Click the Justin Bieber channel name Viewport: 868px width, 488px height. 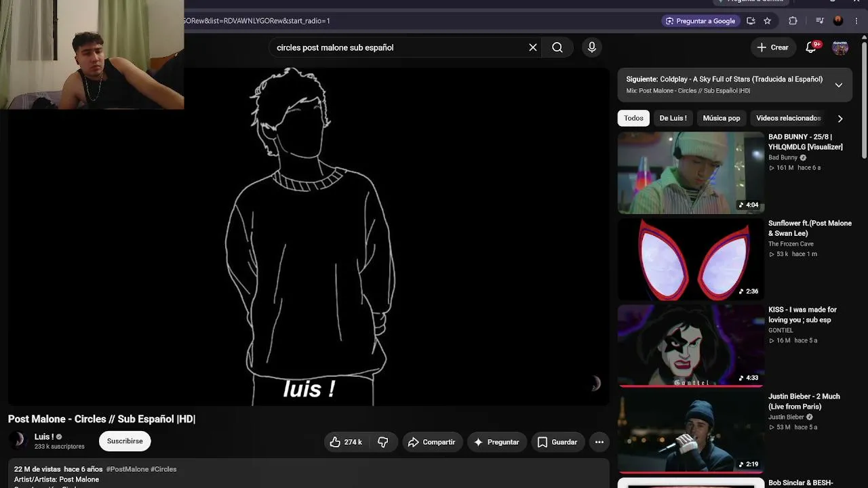786,417
